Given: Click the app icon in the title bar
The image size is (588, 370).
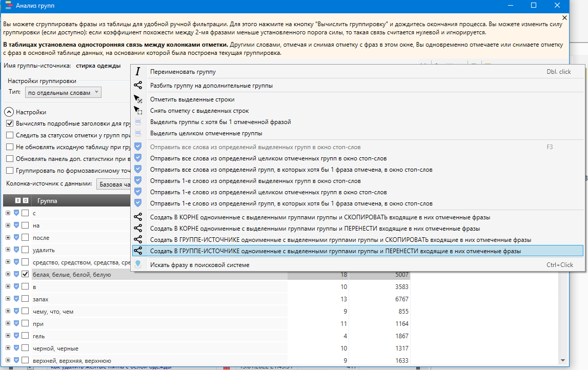Looking at the screenshot, I should (x=8, y=5).
